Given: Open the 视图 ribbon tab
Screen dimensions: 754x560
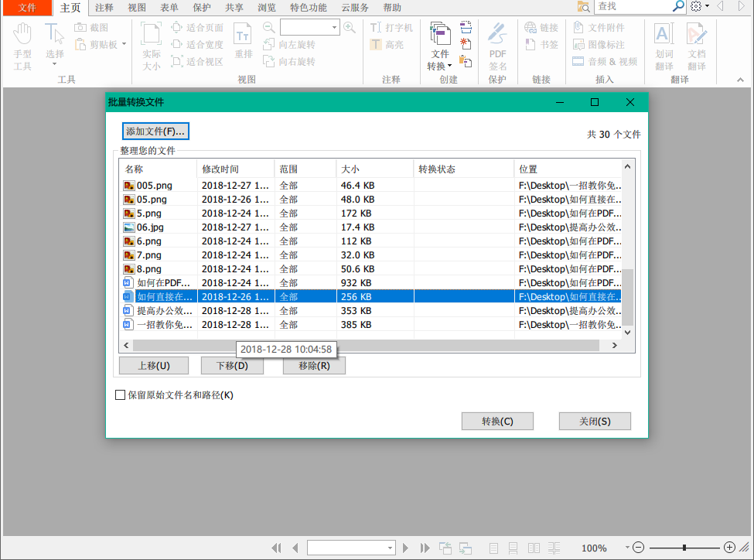Looking at the screenshot, I should point(137,8).
